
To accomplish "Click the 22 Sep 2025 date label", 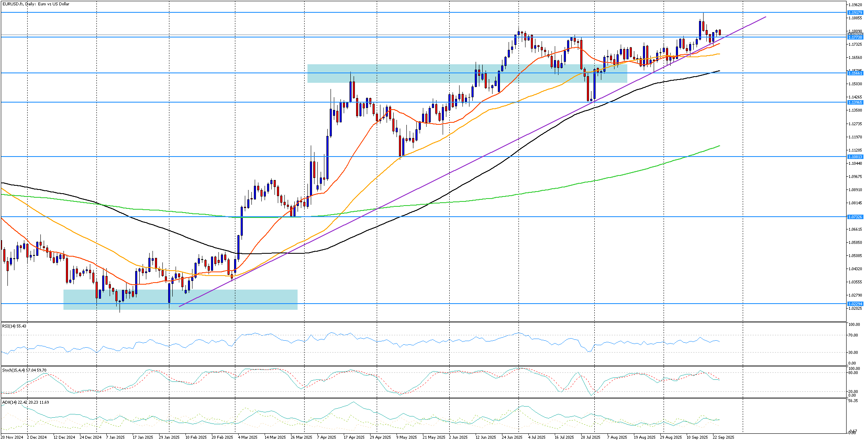I will (x=723, y=437).
